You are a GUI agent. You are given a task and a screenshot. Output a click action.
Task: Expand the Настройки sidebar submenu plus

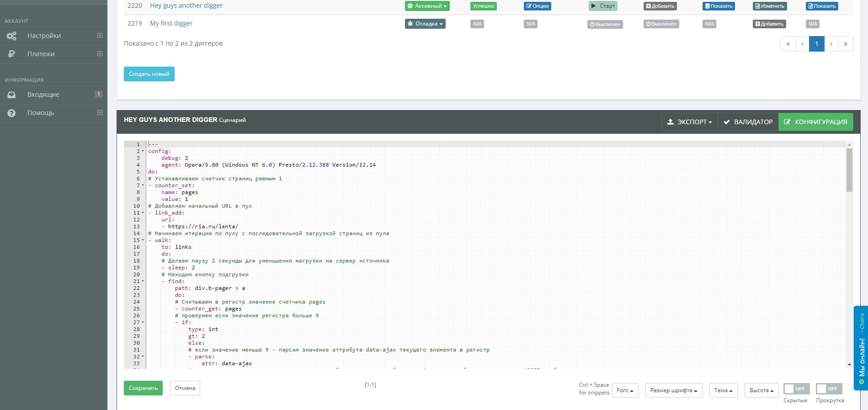[x=100, y=36]
